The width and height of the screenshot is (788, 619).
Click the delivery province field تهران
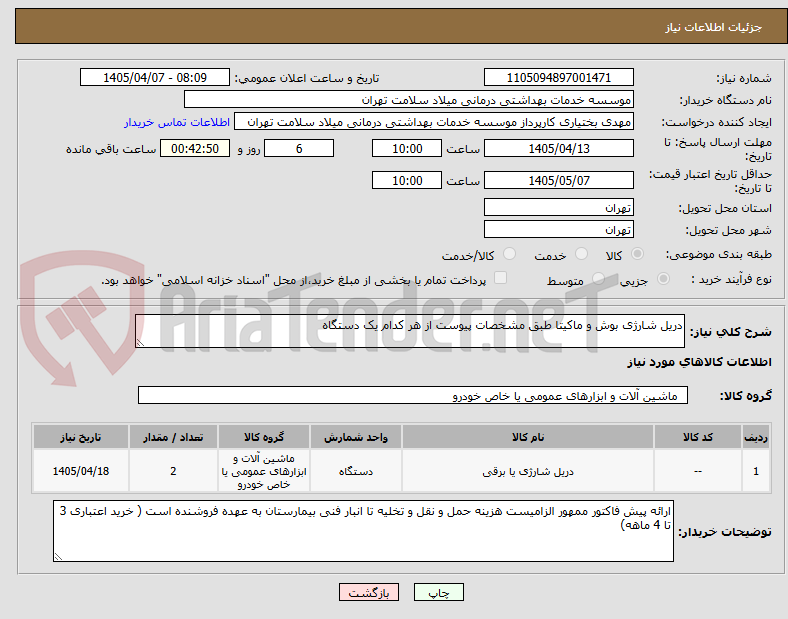click(558, 207)
